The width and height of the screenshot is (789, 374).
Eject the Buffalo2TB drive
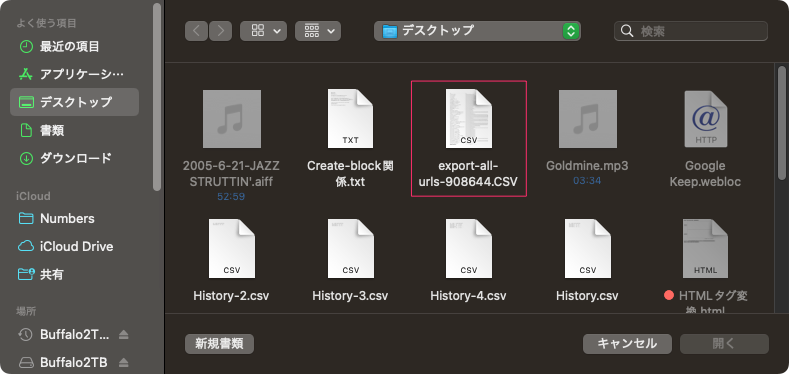click(124, 362)
